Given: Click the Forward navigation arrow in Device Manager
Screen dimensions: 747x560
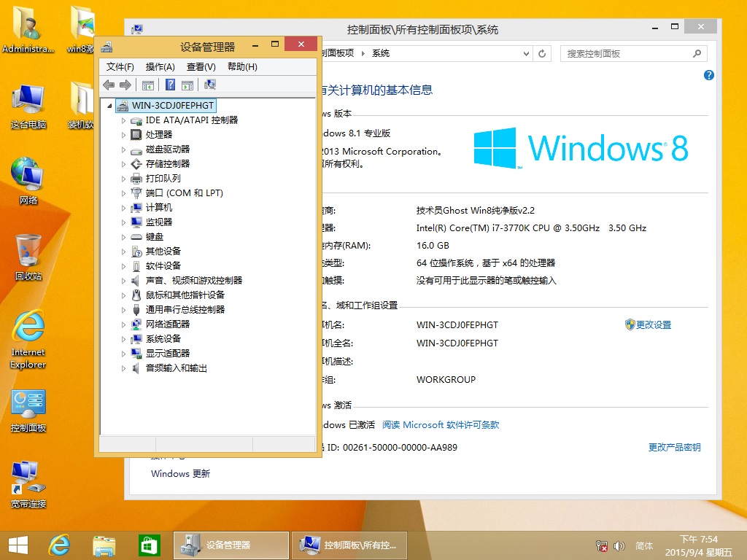Looking at the screenshot, I should [125, 85].
